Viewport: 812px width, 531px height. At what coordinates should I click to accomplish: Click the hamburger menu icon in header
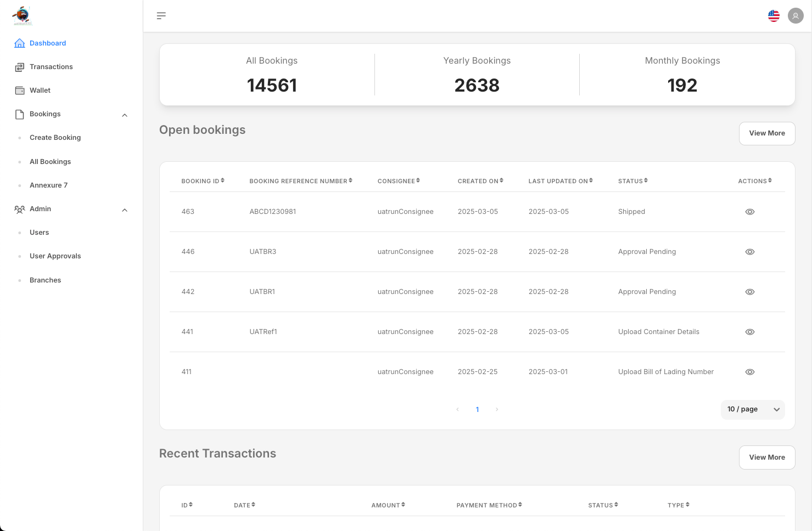[x=161, y=16]
